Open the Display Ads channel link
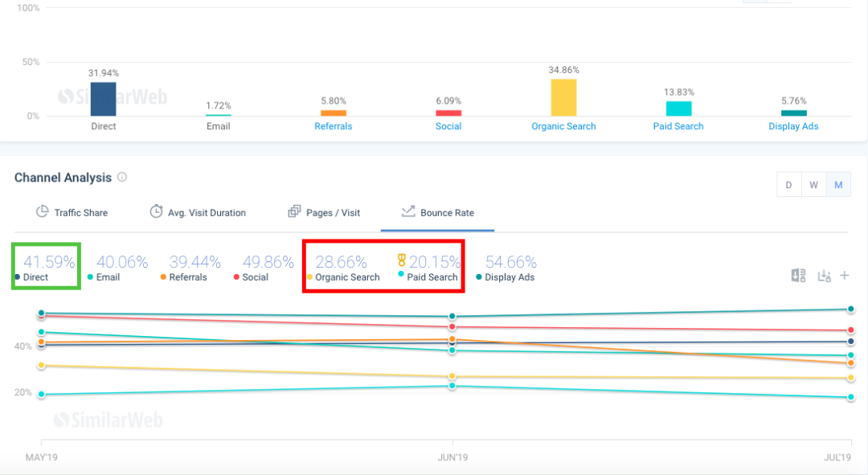The image size is (868, 475). [x=793, y=126]
